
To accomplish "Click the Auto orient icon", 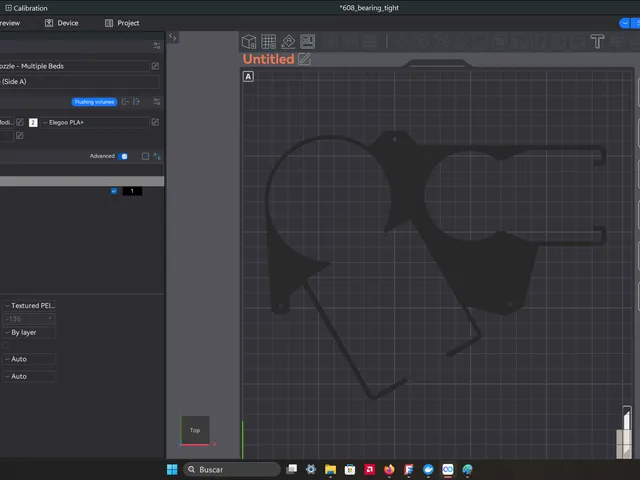I will pos(288,42).
